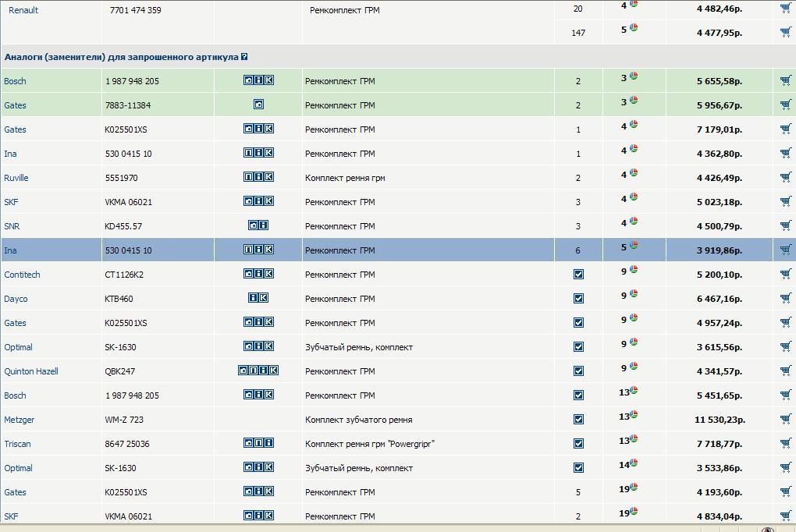796x532 pixels.
Task: Click delivery statistics pie icon for Metzger
Action: coord(634,415)
